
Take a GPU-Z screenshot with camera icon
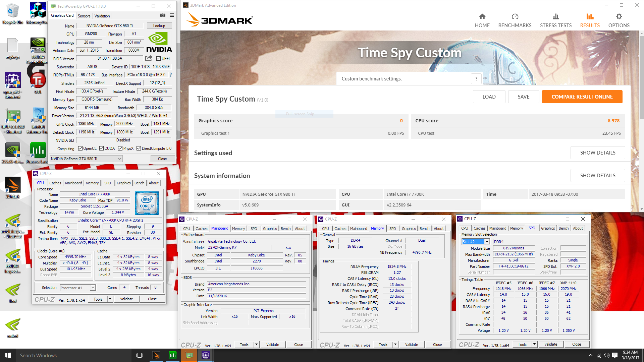[163, 15]
